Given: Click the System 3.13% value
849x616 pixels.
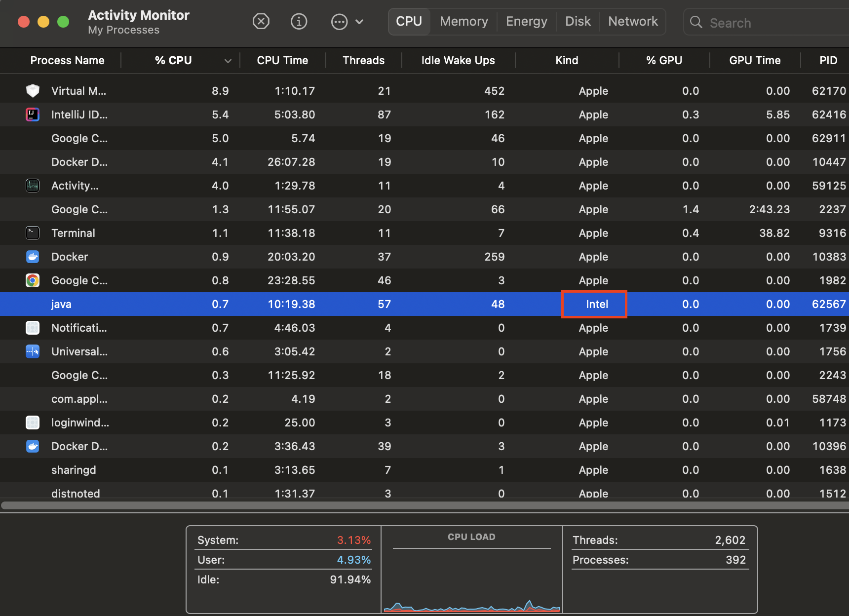Looking at the screenshot, I should 354,540.
